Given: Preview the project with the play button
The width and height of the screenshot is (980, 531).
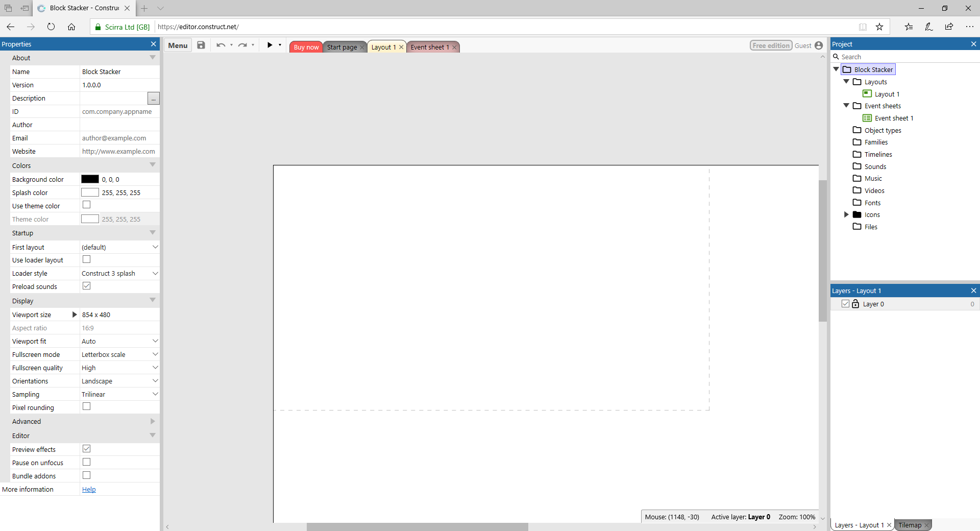Looking at the screenshot, I should click(x=269, y=45).
